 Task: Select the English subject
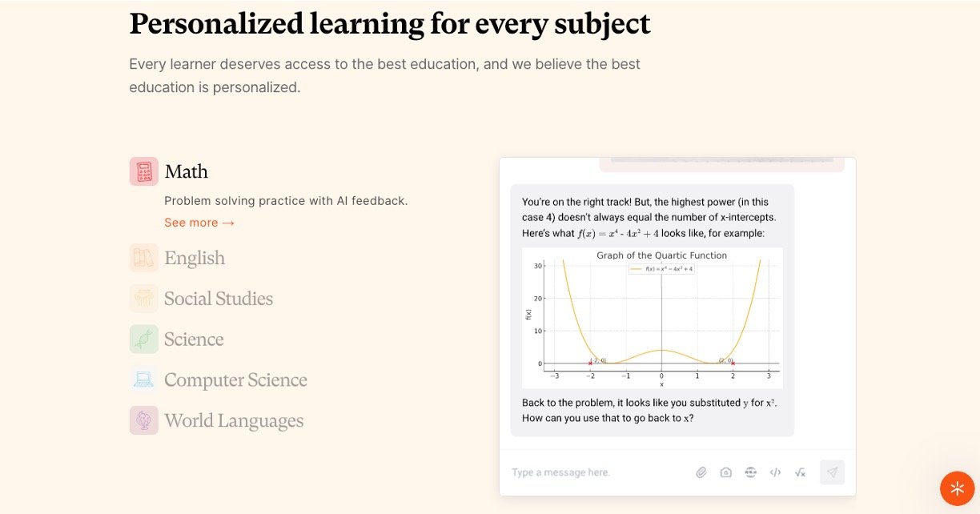pos(195,258)
